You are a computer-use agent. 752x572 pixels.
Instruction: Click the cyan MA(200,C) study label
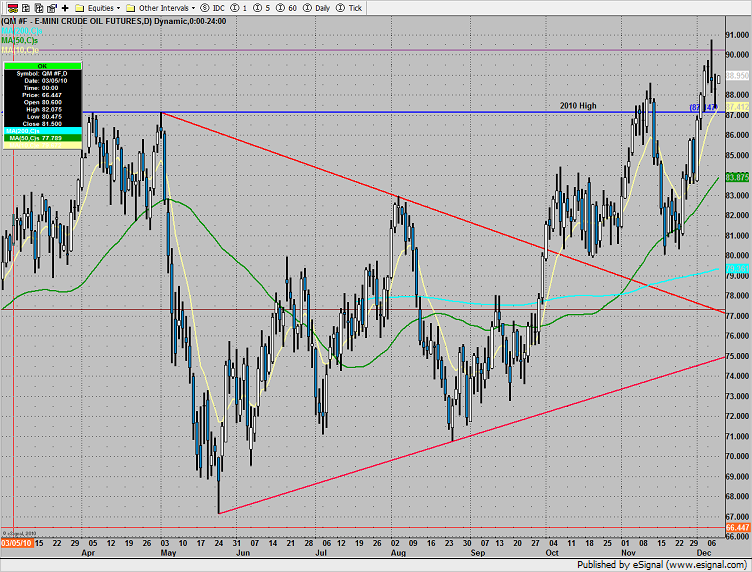point(22,31)
